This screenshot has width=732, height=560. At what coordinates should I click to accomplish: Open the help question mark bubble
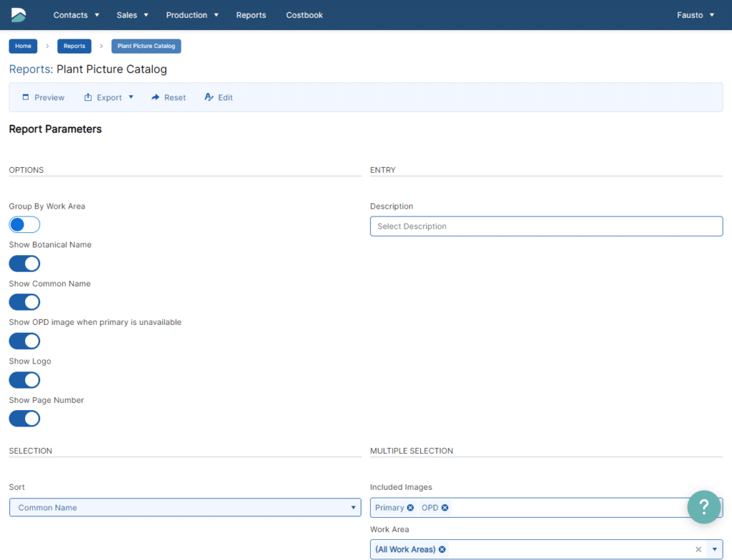tap(703, 506)
